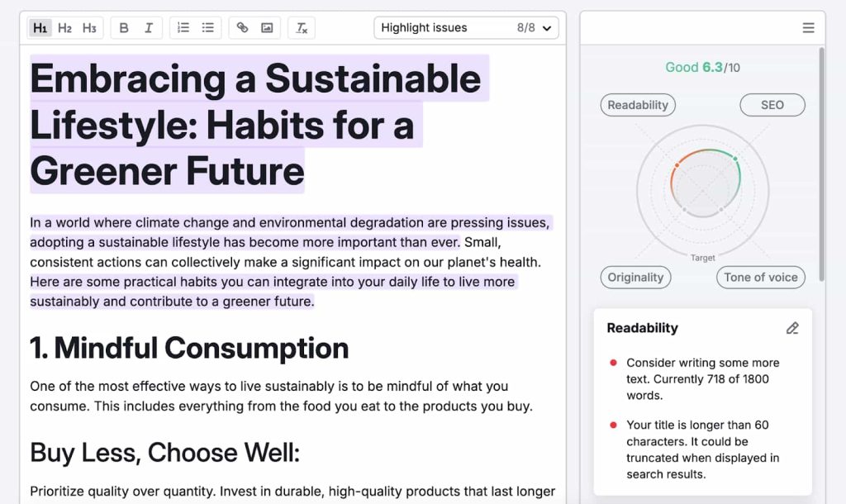Insert a hyperlink

pyautogui.click(x=242, y=28)
